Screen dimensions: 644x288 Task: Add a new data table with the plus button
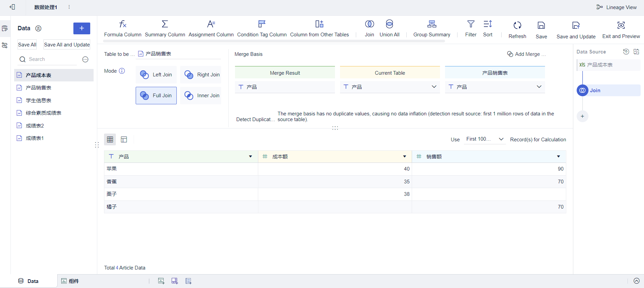click(x=82, y=28)
